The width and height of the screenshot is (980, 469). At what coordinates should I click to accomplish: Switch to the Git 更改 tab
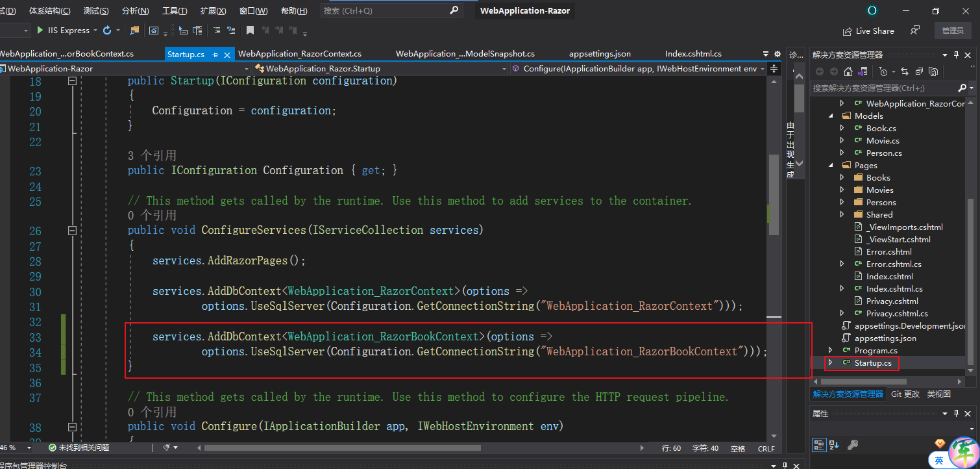tap(905, 394)
